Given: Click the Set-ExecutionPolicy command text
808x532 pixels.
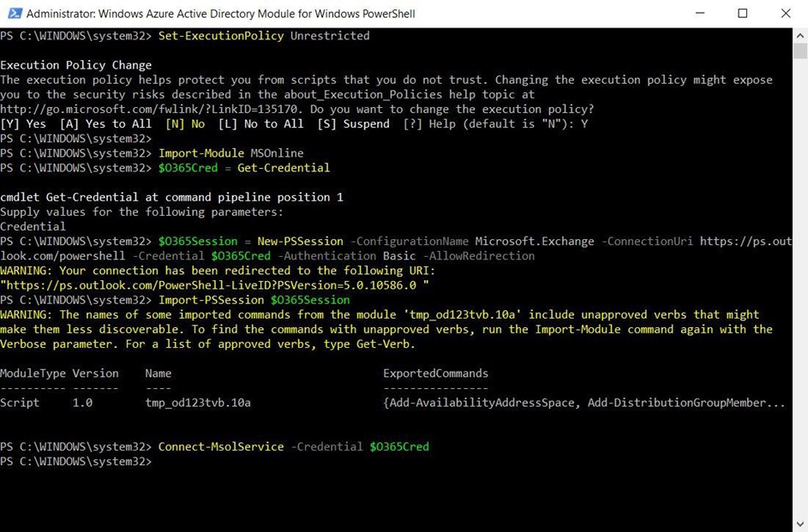Looking at the screenshot, I should coord(220,36).
